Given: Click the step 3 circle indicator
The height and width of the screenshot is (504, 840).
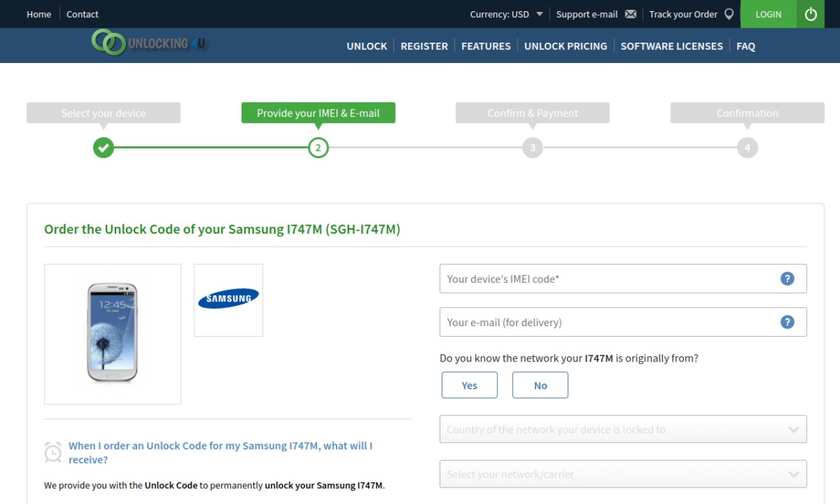Looking at the screenshot, I should click(533, 148).
